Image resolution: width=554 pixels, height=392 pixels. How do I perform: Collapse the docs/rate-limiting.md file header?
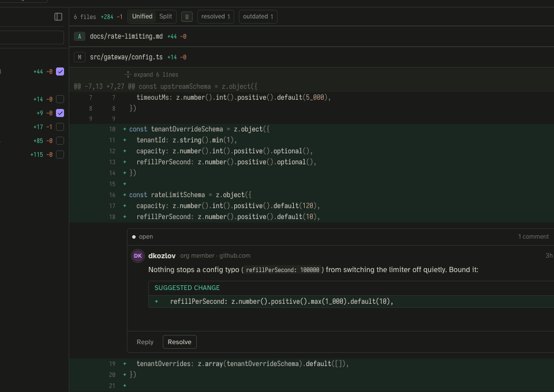coord(312,36)
